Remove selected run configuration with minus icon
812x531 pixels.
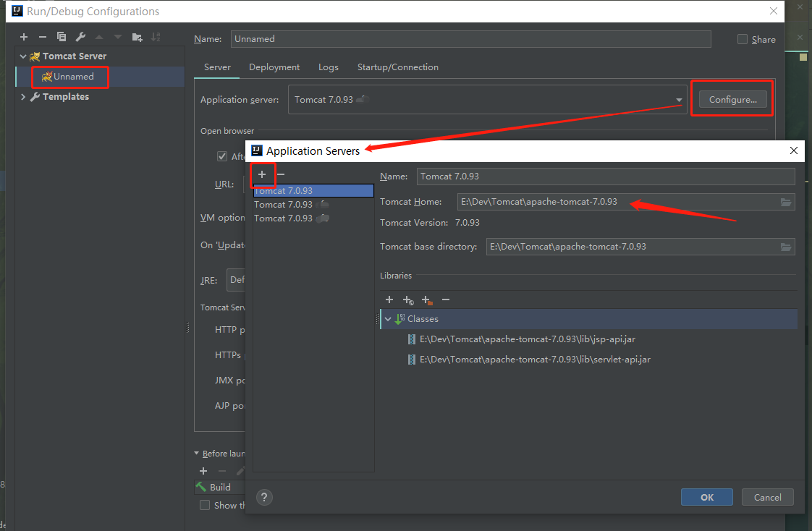pos(43,37)
